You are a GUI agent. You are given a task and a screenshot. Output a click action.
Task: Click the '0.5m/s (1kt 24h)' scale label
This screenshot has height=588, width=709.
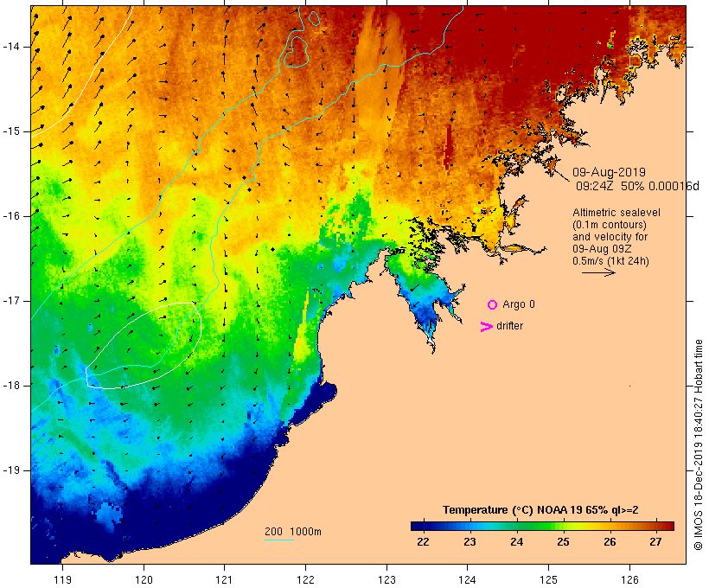pos(610,261)
